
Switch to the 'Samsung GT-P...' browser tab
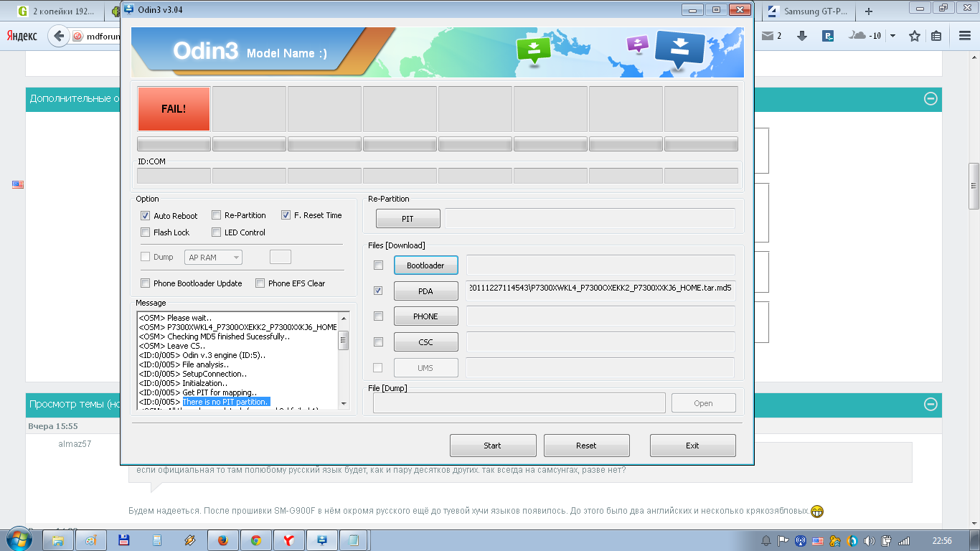pyautogui.click(x=807, y=11)
